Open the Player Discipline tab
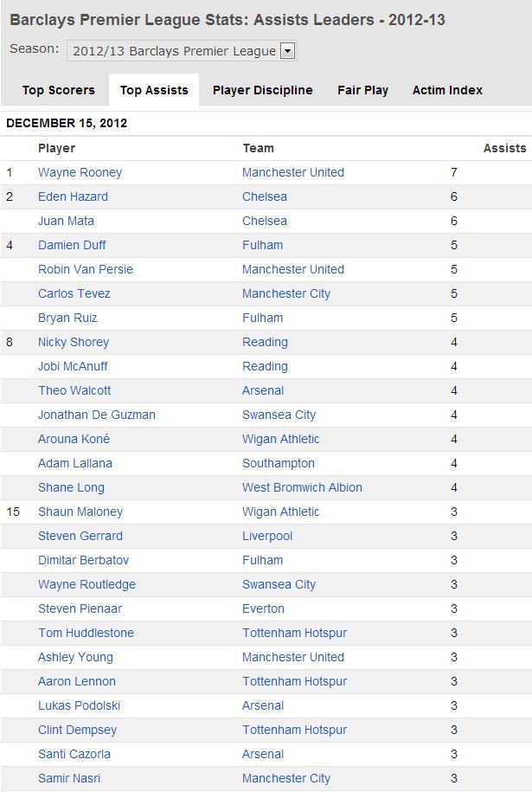The width and height of the screenshot is (532, 792). point(262,90)
